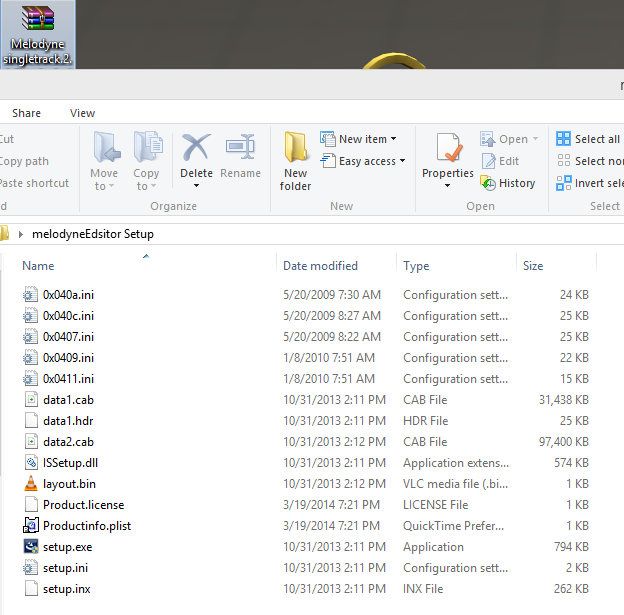624x615 pixels.
Task: Click the QuickTime Prefer... type cell
Action: click(x=453, y=526)
